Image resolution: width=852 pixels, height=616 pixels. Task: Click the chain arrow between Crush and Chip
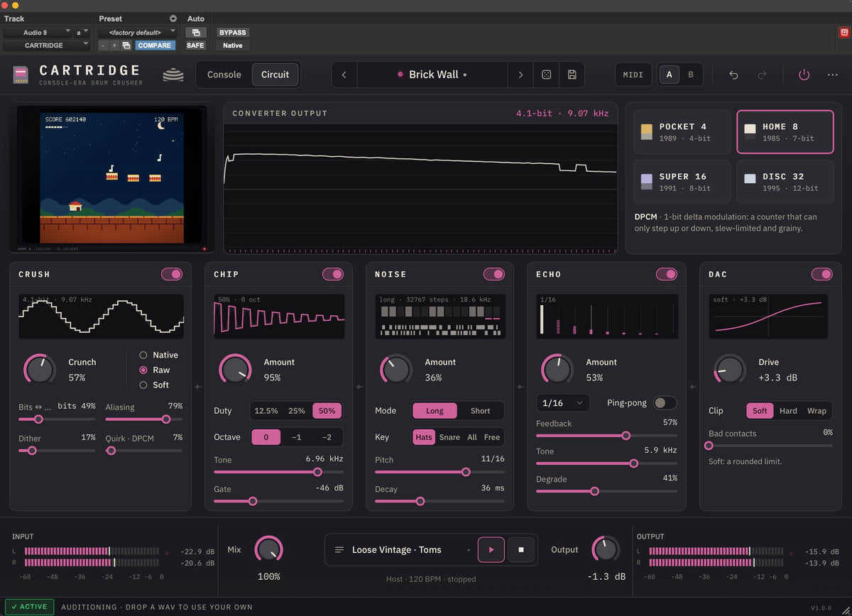(x=198, y=387)
